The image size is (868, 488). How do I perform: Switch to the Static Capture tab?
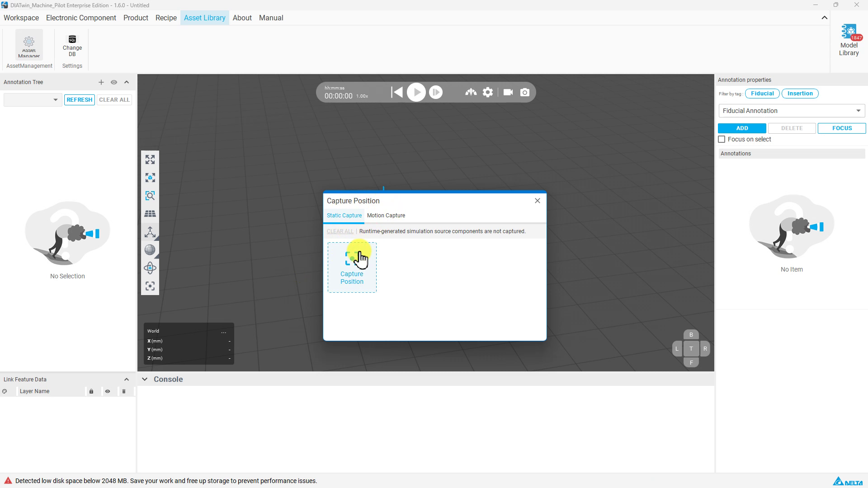(344, 216)
